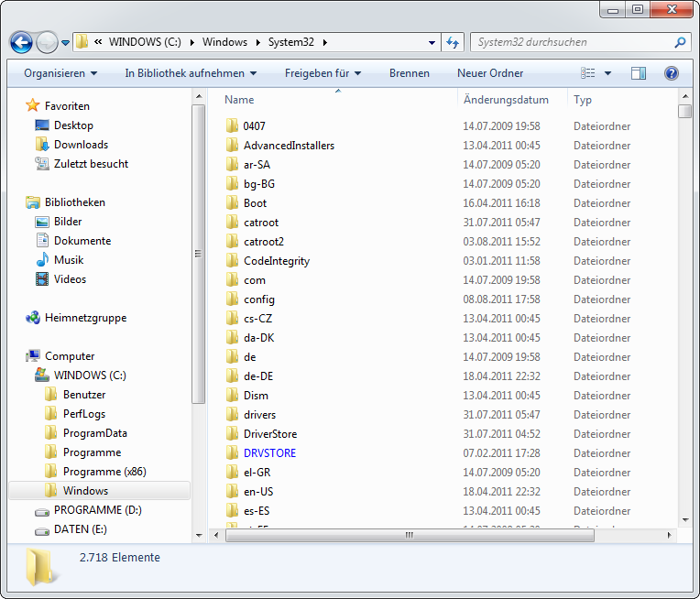This screenshot has width=700, height=599.
Task: Select Bibliotheken in the navigation pane
Action: (x=74, y=201)
